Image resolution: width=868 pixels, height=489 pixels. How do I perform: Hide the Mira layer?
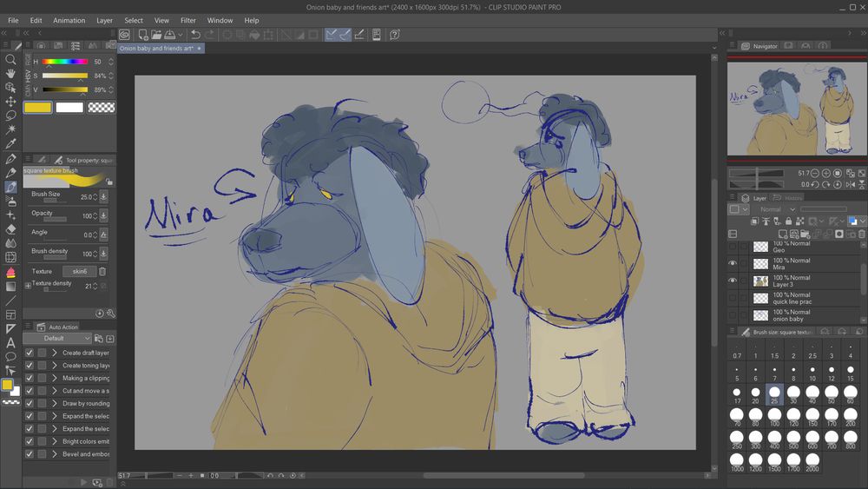(x=733, y=263)
